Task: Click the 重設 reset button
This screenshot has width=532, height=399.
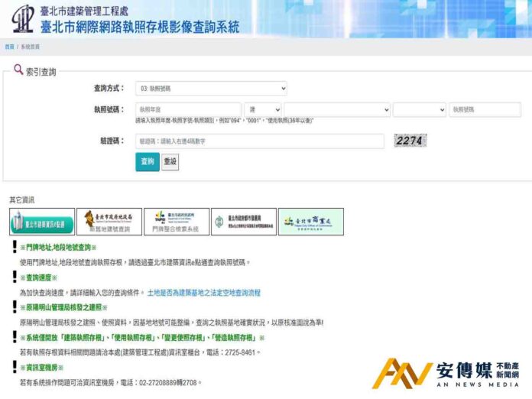Action: point(170,162)
